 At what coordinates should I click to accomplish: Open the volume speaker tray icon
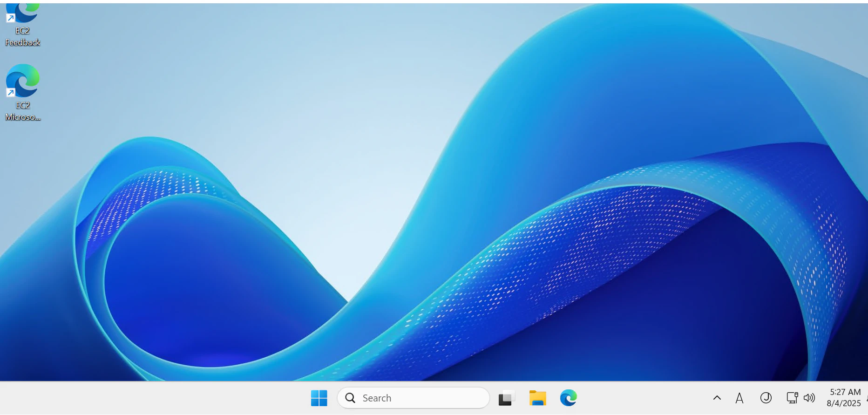coord(809,398)
